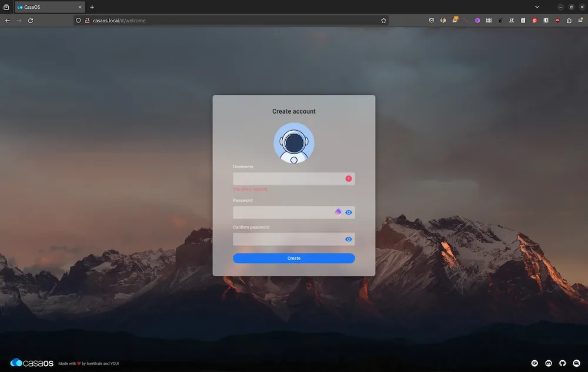Click the translate extension icon

512,21
